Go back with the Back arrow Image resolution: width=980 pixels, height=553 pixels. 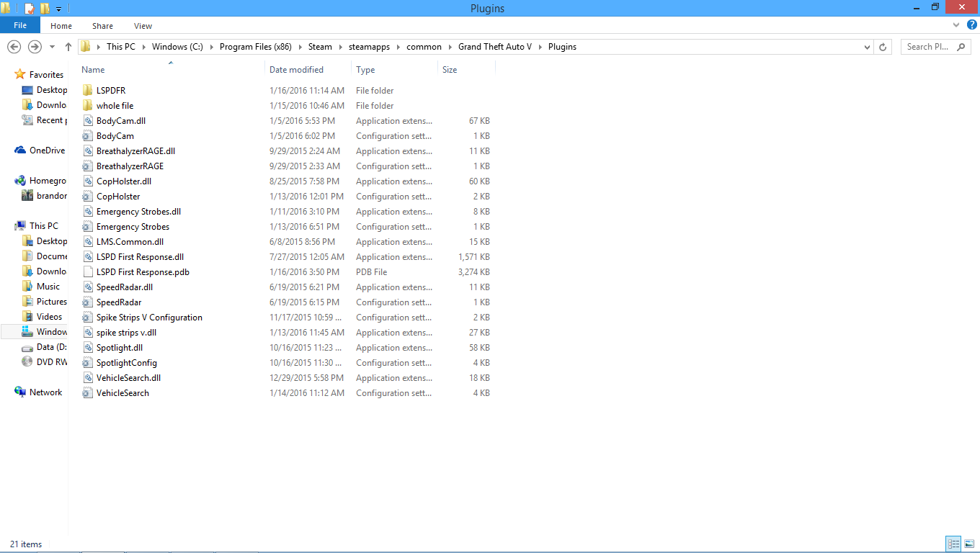click(x=14, y=47)
